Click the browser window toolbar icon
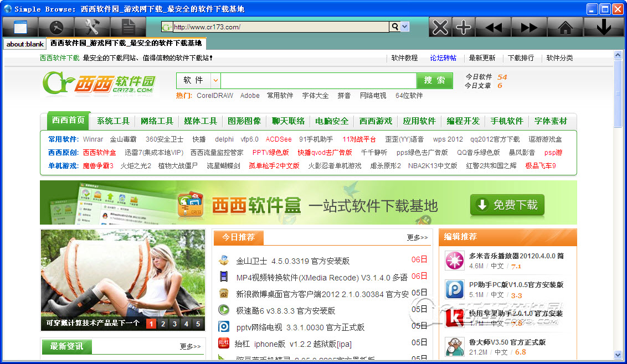 20,27
